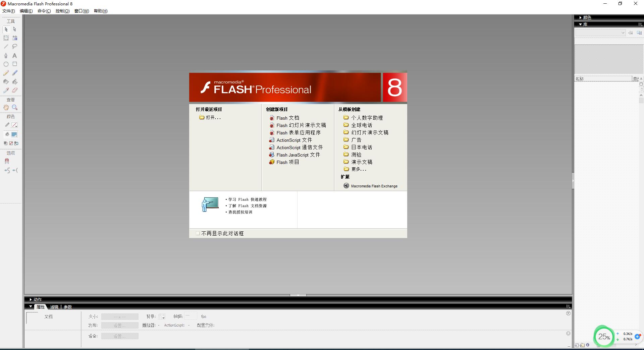Click the New Library Panel icon
Viewport: 644px width, 350px height.
coord(639,33)
